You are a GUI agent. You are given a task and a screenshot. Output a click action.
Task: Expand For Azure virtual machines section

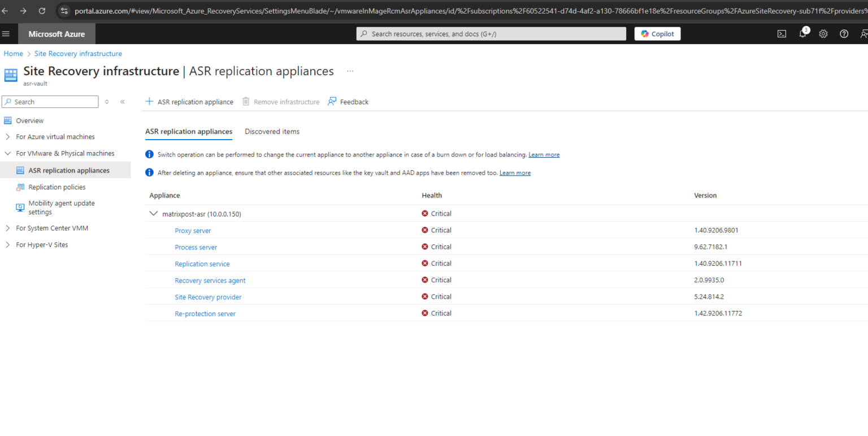tap(7, 137)
